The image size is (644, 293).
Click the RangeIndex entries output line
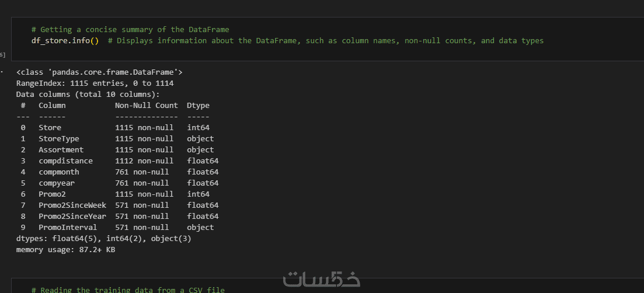(x=95, y=83)
